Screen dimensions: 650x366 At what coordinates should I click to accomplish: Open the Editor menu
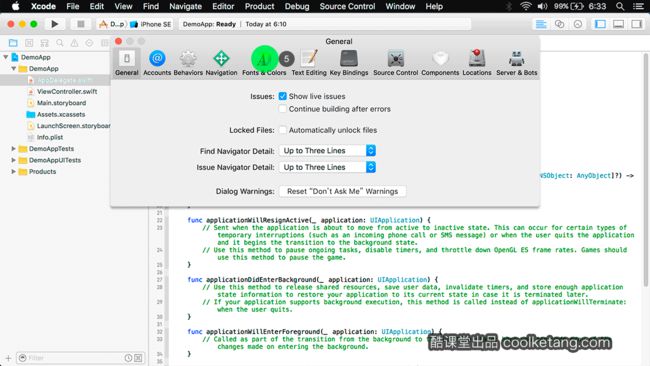point(223,6)
